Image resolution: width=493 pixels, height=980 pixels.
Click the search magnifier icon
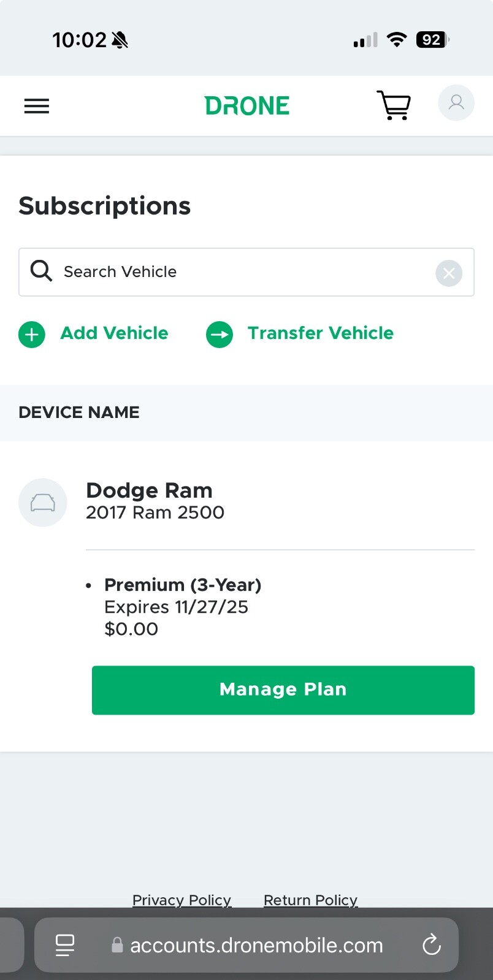point(41,270)
